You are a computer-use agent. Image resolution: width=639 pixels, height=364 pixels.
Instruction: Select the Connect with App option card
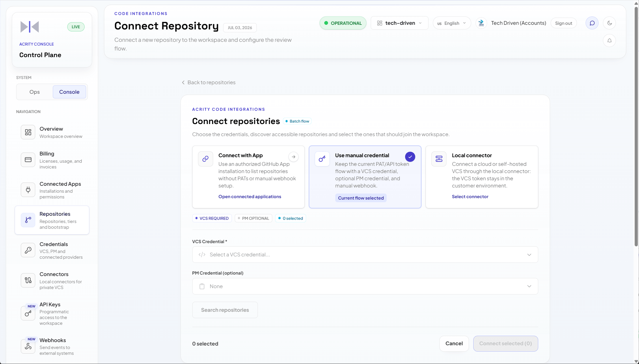[248, 177]
